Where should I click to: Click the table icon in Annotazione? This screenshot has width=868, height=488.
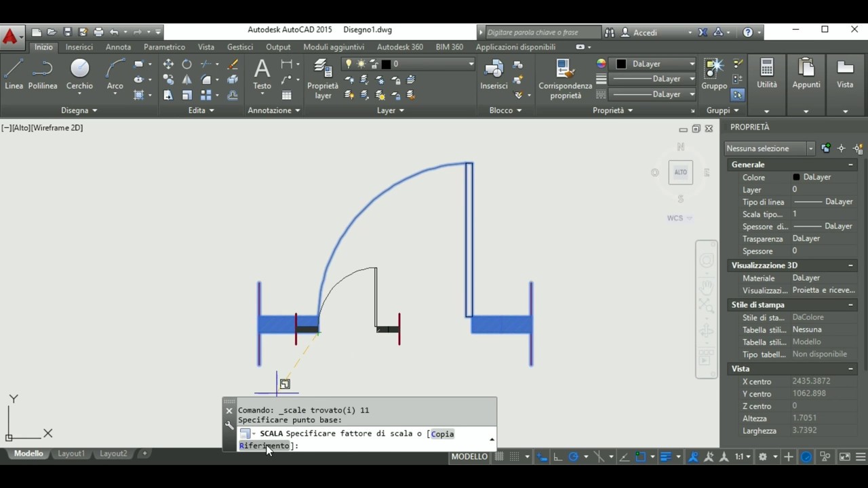(287, 96)
